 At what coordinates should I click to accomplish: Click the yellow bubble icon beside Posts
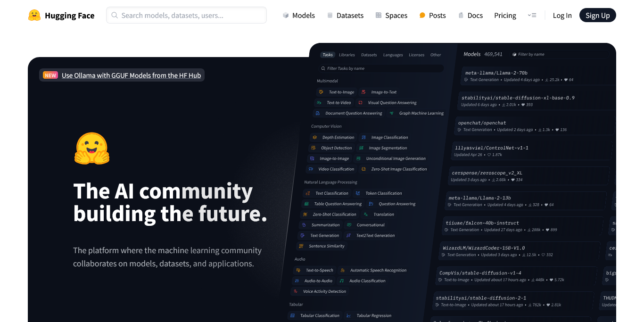click(x=422, y=16)
